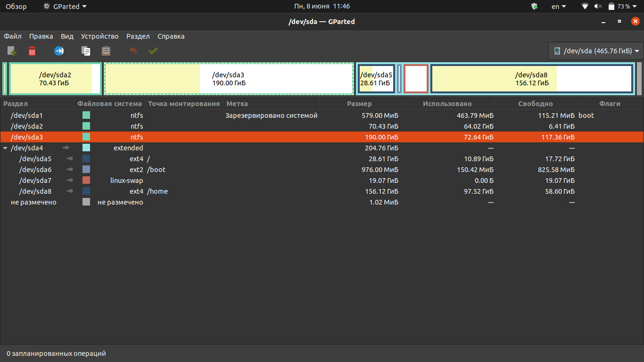The height and width of the screenshot is (362, 644).
Task: Click the 825.58 МиБ free space value
Action: click(x=556, y=170)
